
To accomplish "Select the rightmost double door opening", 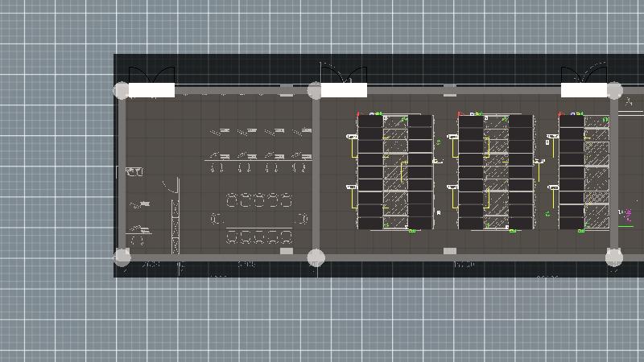I will point(584,89).
